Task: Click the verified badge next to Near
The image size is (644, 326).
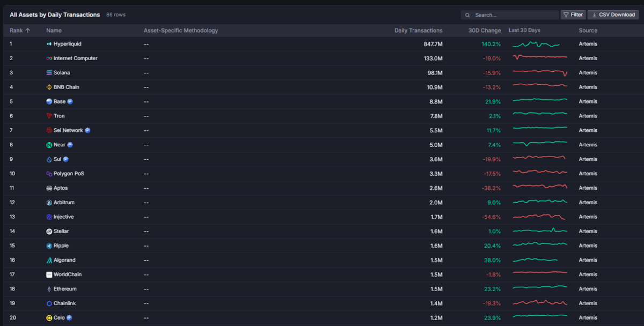Action: (70, 145)
